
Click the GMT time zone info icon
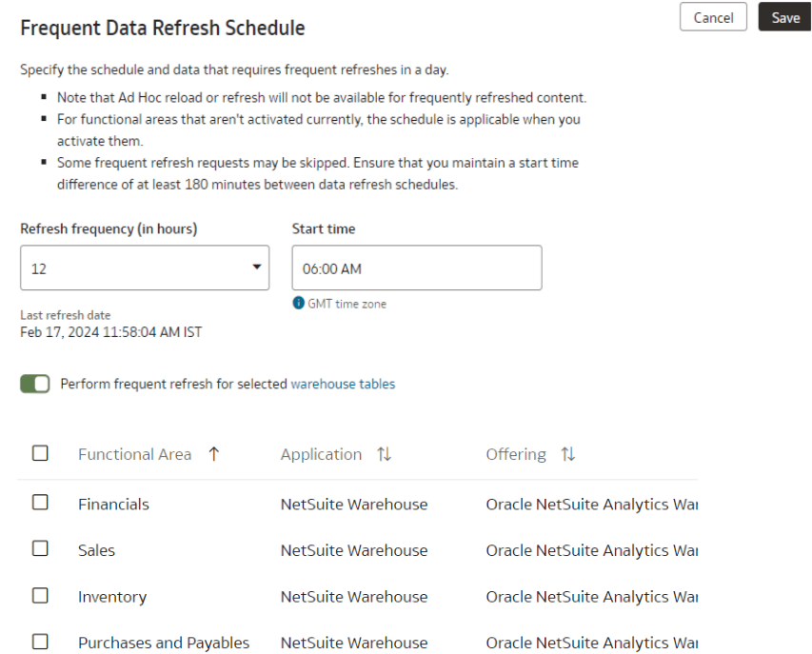pos(298,303)
